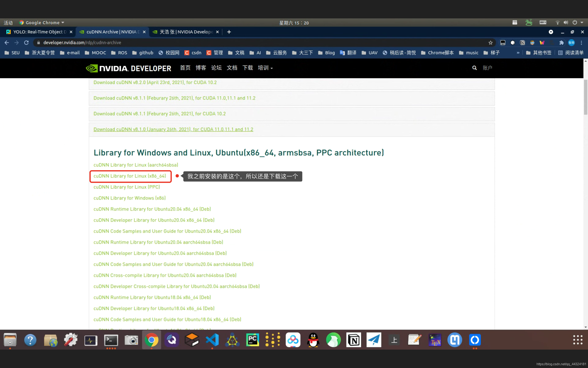Expand cuDNN v8.1.1 for CUDA 10.2
This screenshot has width=588, height=368.
click(160, 114)
